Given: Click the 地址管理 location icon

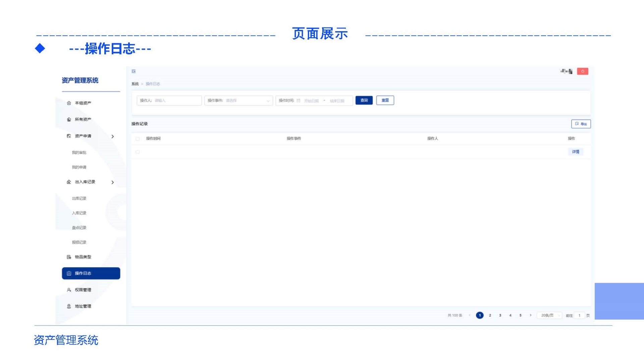Looking at the screenshot, I should point(69,306).
